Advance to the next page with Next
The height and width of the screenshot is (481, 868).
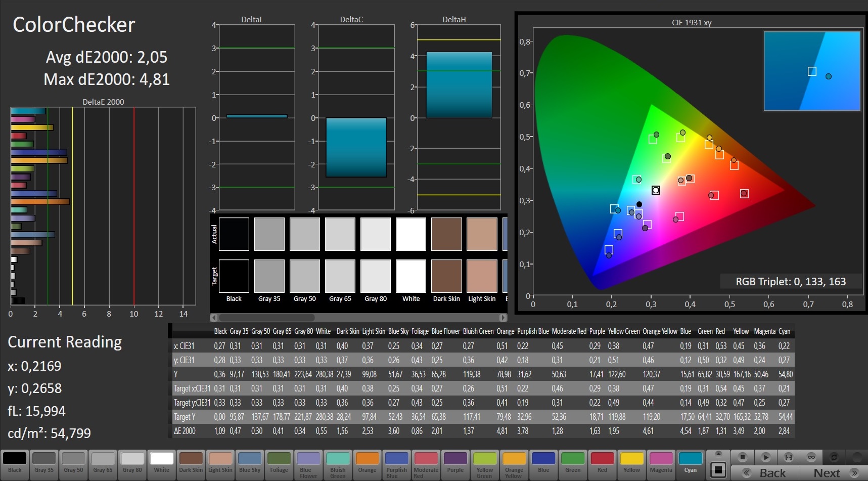pyautogui.click(x=834, y=473)
